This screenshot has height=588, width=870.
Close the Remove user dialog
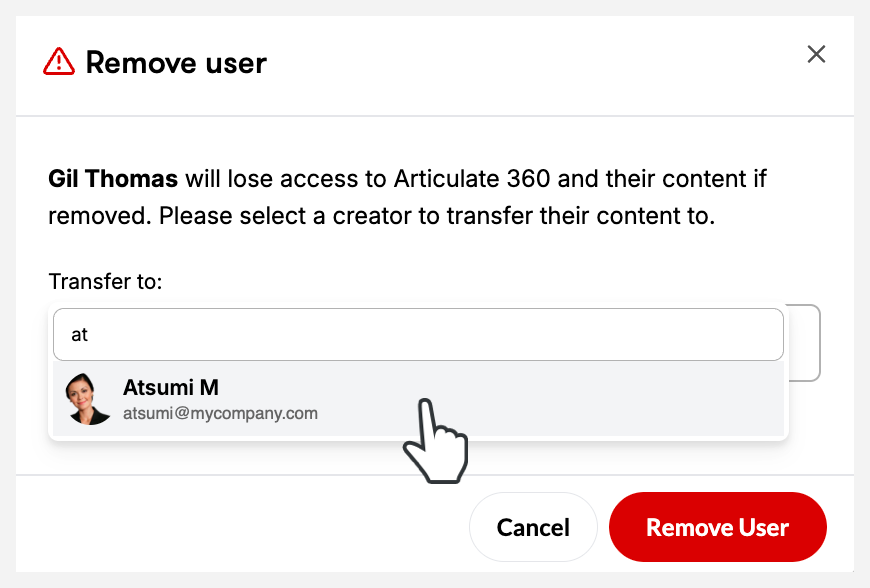point(816,55)
